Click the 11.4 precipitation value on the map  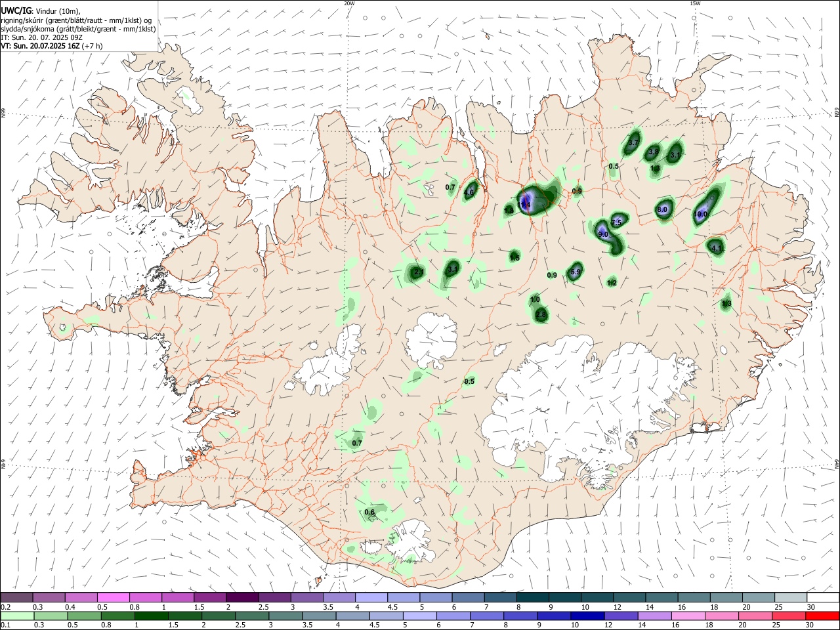coord(524,205)
